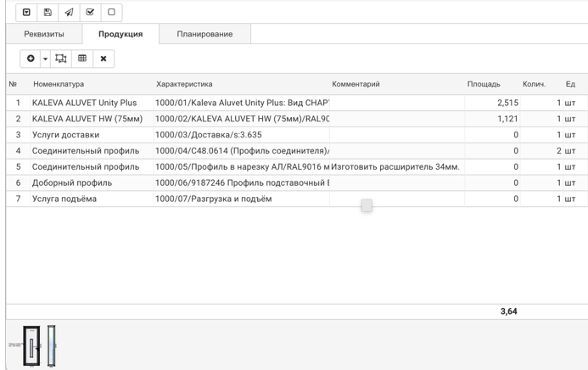Click the object group builder icon
Screen dimensions: 588x370
[61, 59]
